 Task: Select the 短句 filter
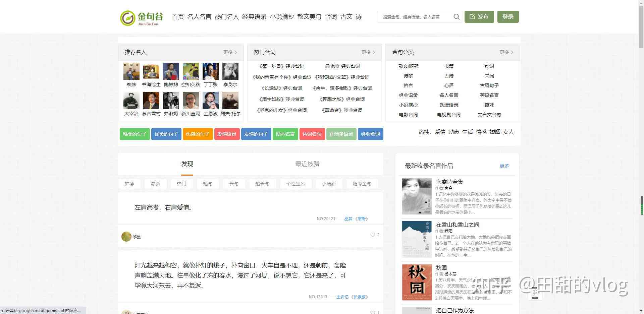pos(208,184)
